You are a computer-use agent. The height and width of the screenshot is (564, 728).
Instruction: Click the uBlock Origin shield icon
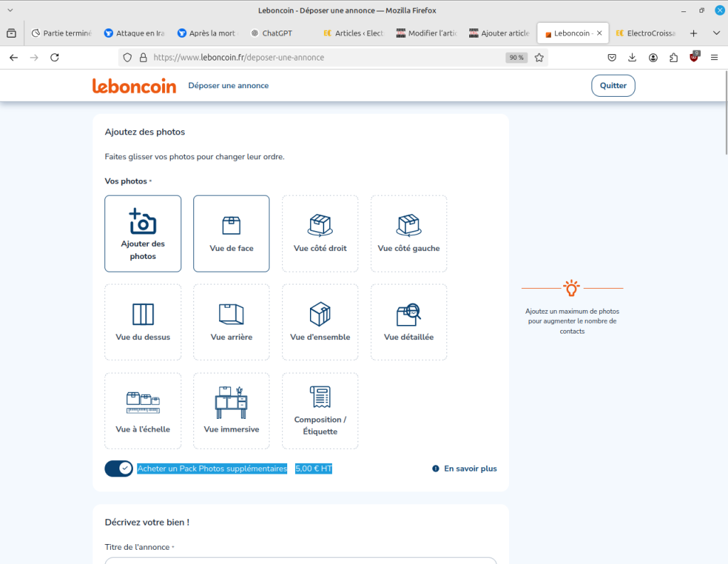click(x=694, y=58)
